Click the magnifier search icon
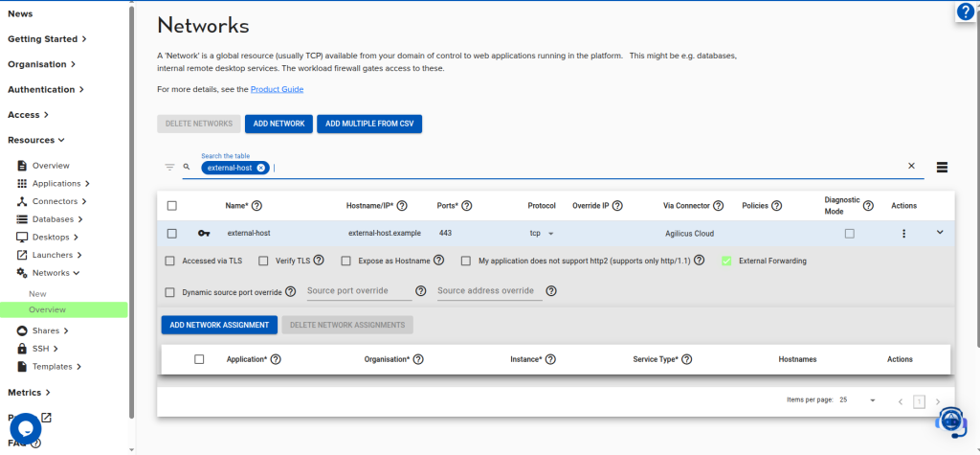Image resolution: width=980 pixels, height=455 pixels. [187, 167]
